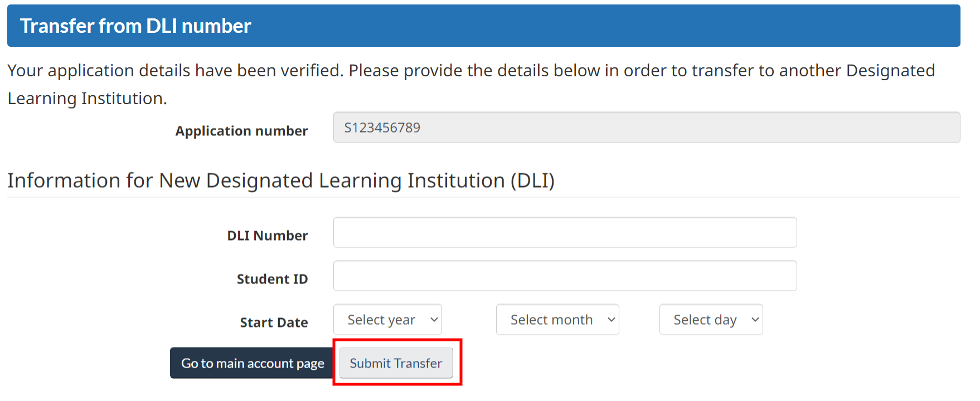Click the "Select month" placeholder text
This screenshot has width=980, height=401.
[x=551, y=320]
